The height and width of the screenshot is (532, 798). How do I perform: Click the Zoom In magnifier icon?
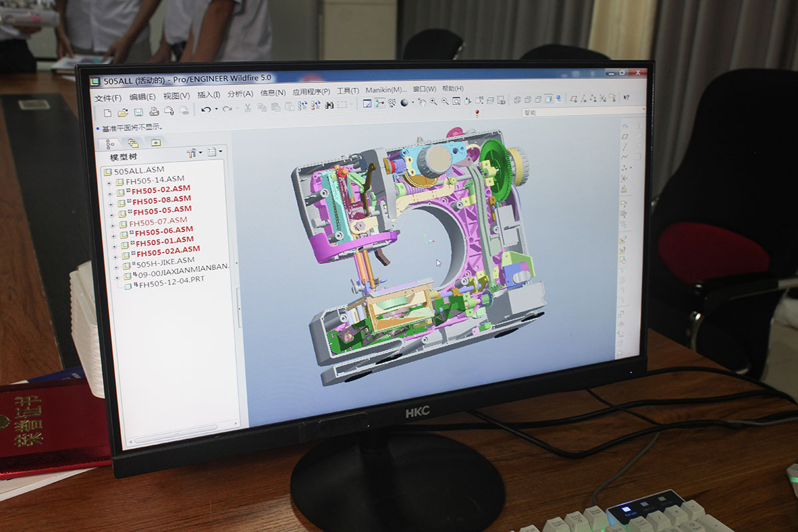point(433,102)
